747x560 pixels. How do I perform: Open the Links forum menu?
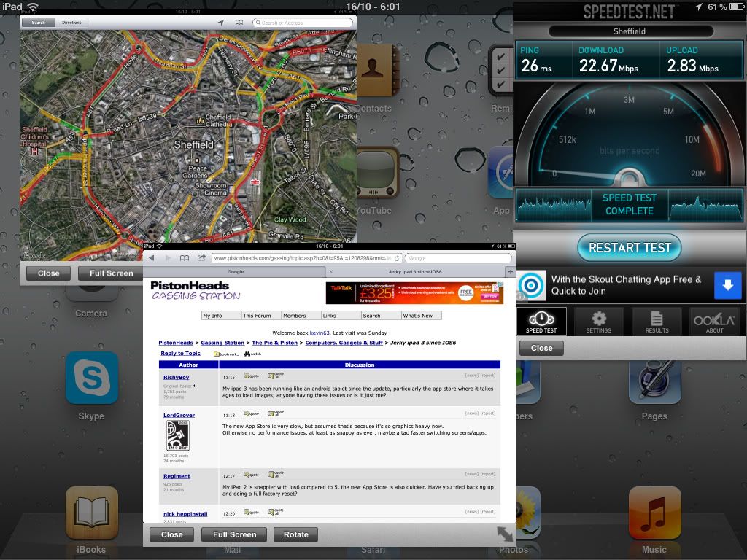(341, 316)
